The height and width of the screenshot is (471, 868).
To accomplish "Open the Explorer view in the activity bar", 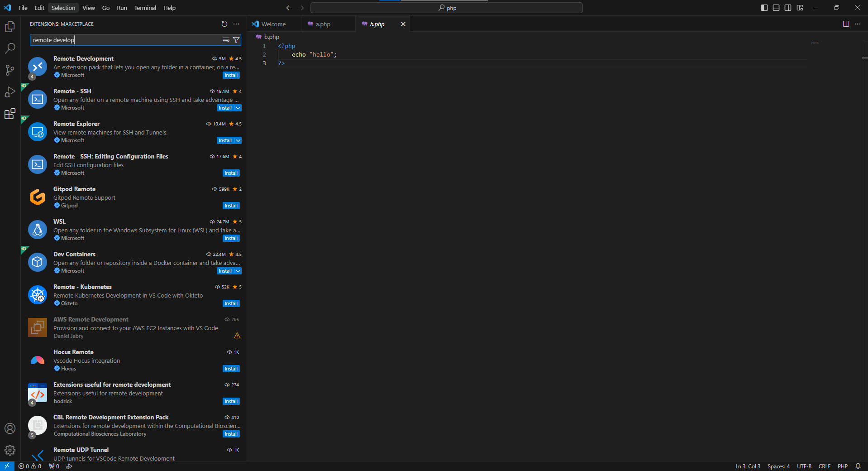I will pyautogui.click(x=10, y=27).
